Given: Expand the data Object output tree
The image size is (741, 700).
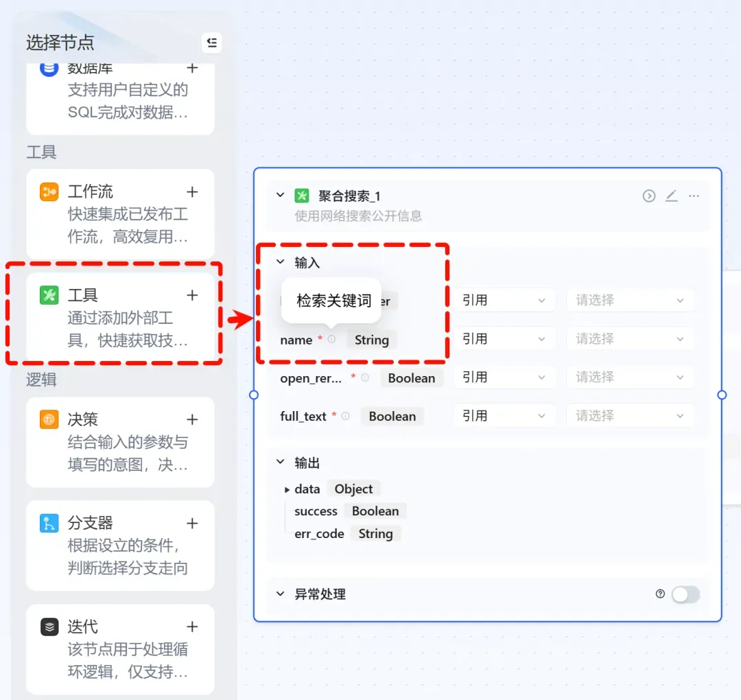Looking at the screenshot, I should coord(286,490).
